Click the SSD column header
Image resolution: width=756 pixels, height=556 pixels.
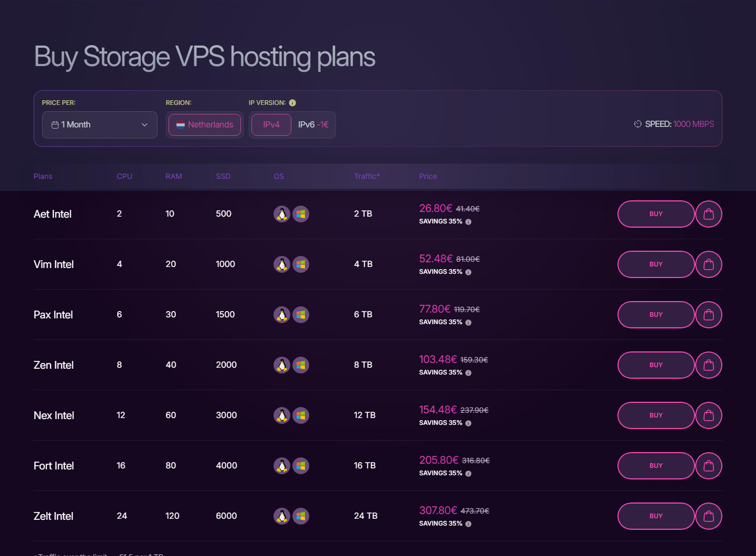point(223,176)
